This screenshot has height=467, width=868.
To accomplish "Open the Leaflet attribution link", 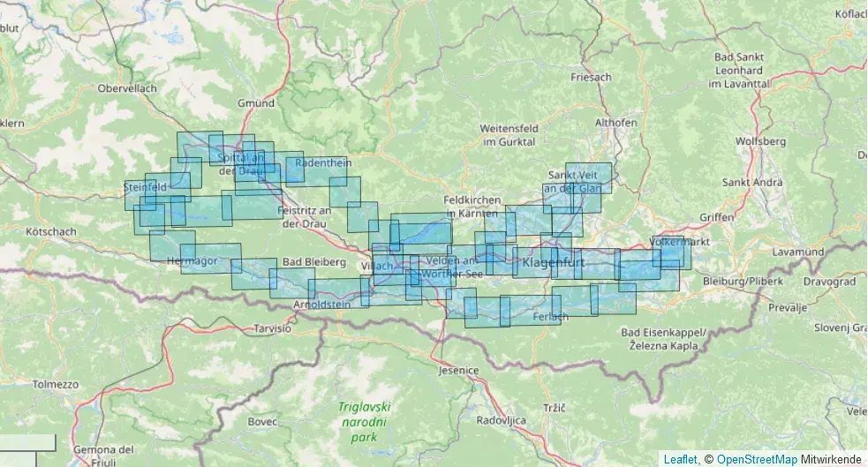I will (x=680, y=460).
